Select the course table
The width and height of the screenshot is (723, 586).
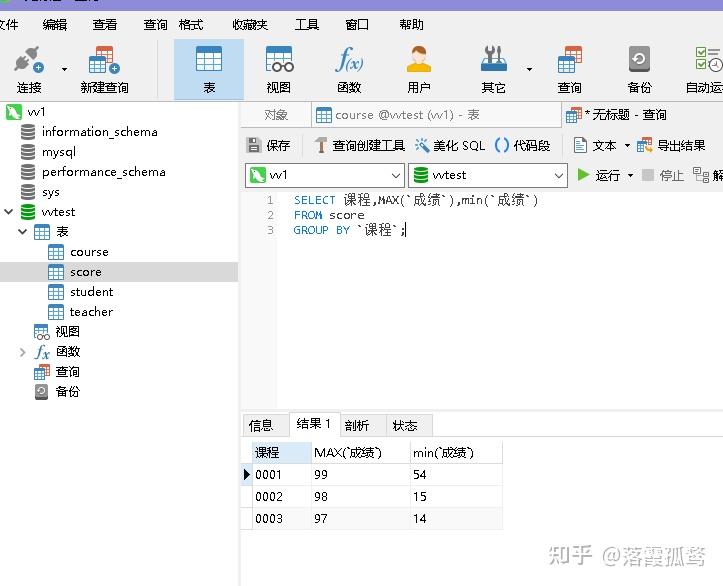click(78, 252)
